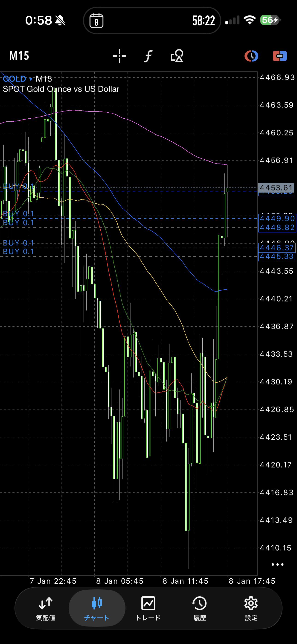Tap the calendar icon in Dynamic Island
Screen dimensions: 297x644
pos(96,21)
